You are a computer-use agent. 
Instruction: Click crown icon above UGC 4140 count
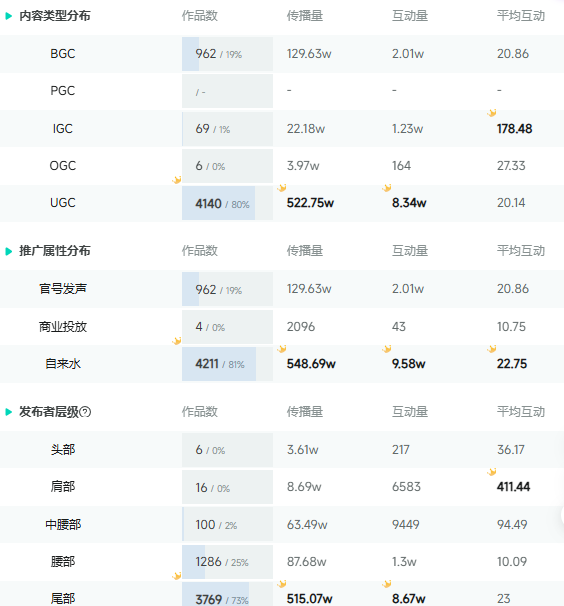point(177,179)
